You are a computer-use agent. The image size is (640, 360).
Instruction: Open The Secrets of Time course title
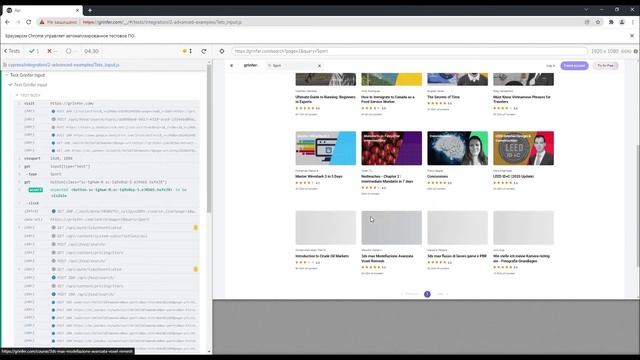(443, 97)
